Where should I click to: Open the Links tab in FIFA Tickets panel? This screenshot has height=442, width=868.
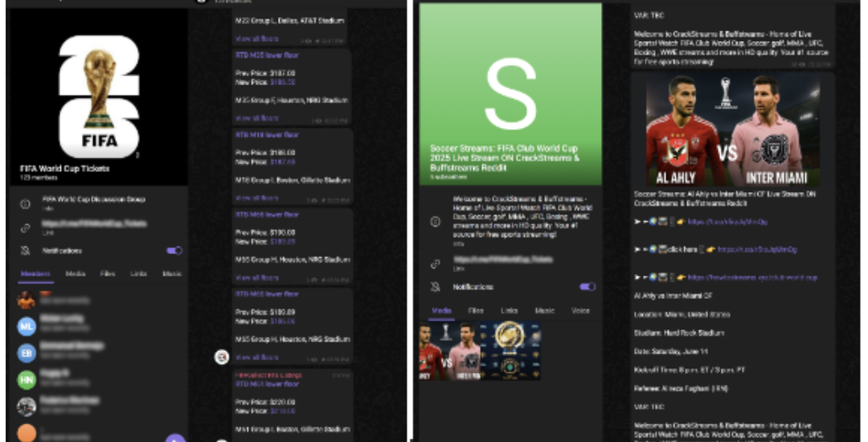[139, 274]
